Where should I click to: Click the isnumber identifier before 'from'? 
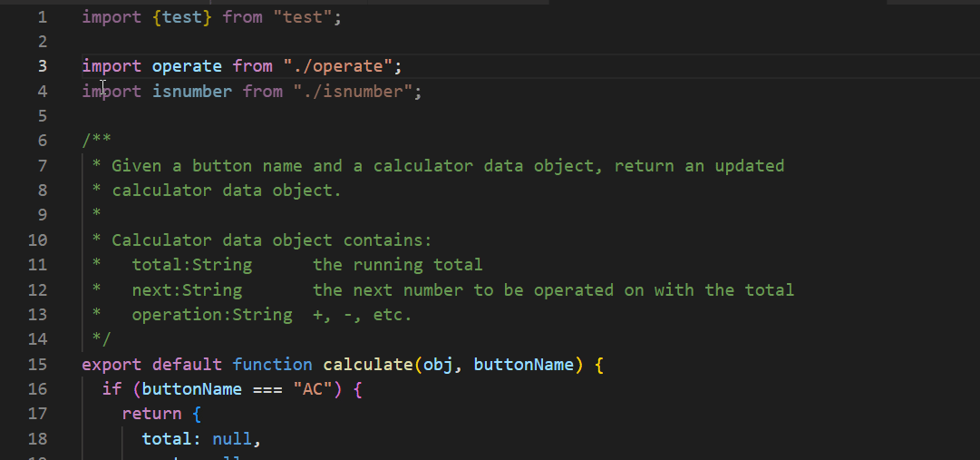coord(192,92)
